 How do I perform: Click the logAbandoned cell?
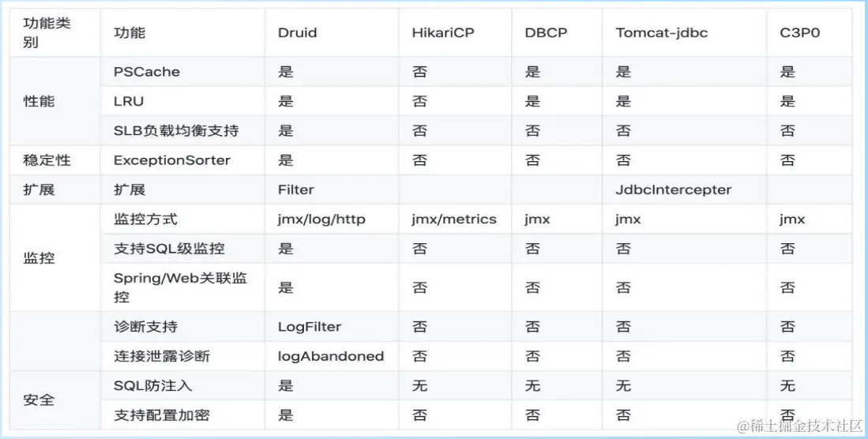[x=331, y=356]
